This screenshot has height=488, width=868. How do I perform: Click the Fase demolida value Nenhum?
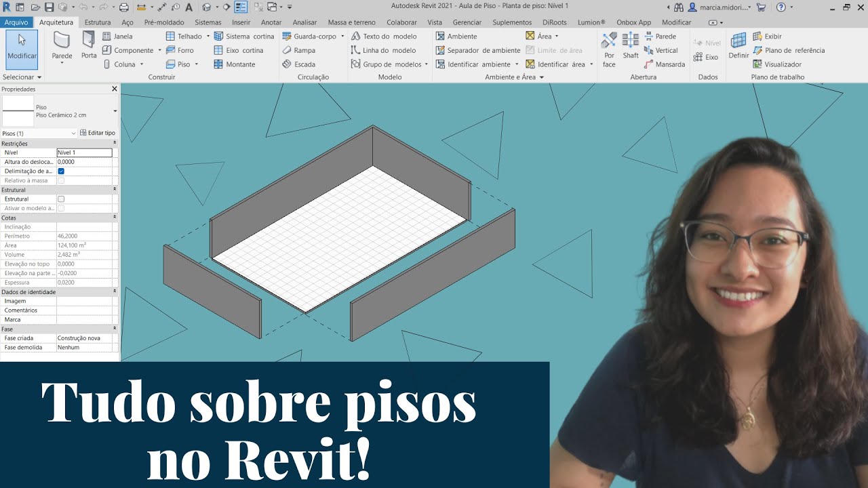coord(84,347)
